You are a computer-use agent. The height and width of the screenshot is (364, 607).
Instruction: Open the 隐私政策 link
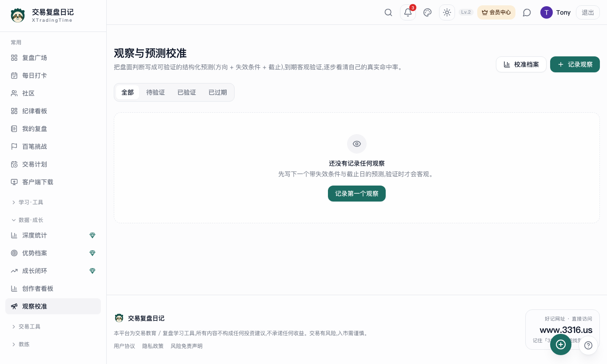point(153,346)
